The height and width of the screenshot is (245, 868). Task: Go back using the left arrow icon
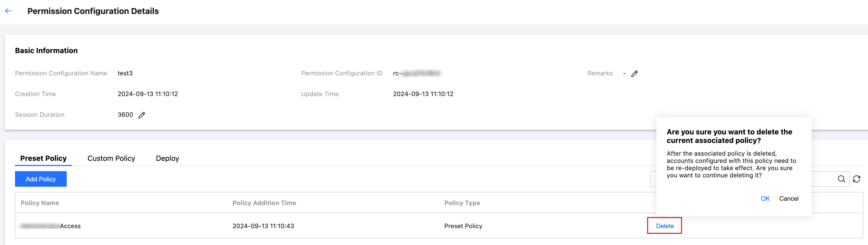(x=9, y=11)
